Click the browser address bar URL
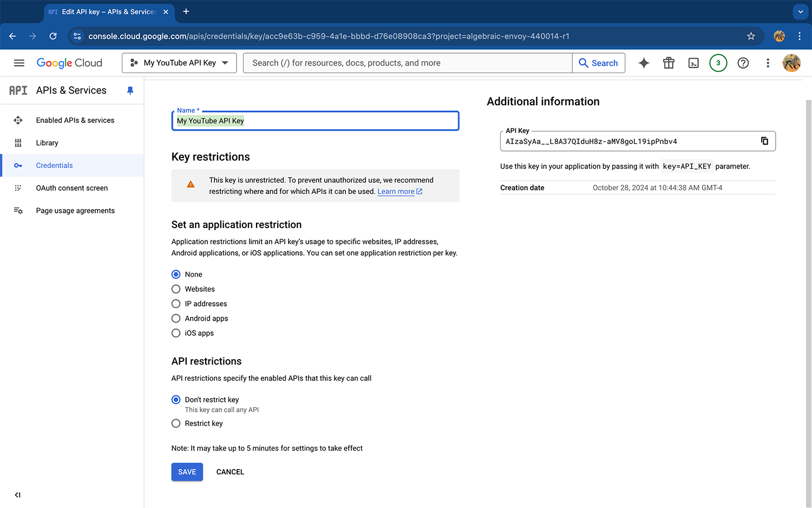This screenshot has width=812, height=508. pos(329,36)
